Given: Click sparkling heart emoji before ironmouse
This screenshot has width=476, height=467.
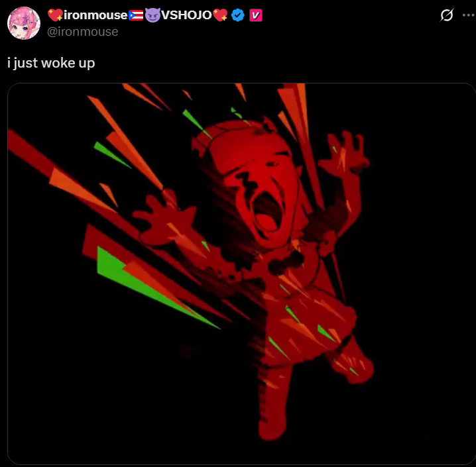Looking at the screenshot, I should pyautogui.click(x=55, y=15).
